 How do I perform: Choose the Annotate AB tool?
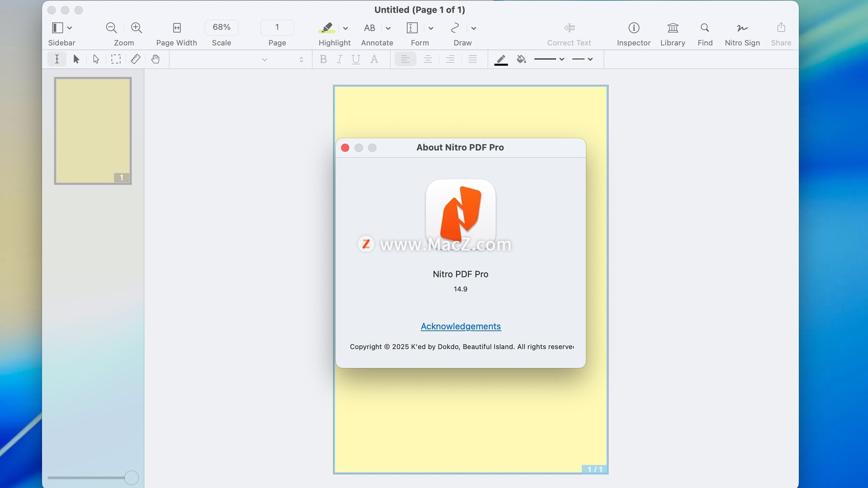click(x=369, y=28)
